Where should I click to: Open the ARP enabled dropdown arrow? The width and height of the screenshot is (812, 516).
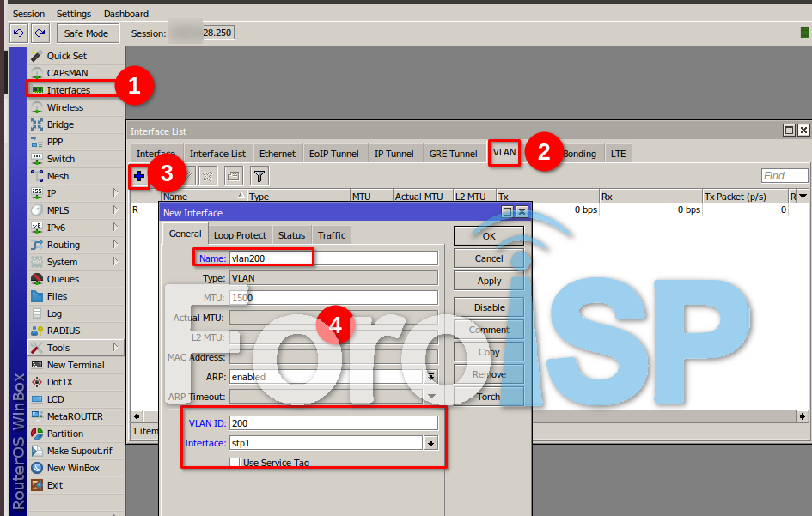pos(430,377)
